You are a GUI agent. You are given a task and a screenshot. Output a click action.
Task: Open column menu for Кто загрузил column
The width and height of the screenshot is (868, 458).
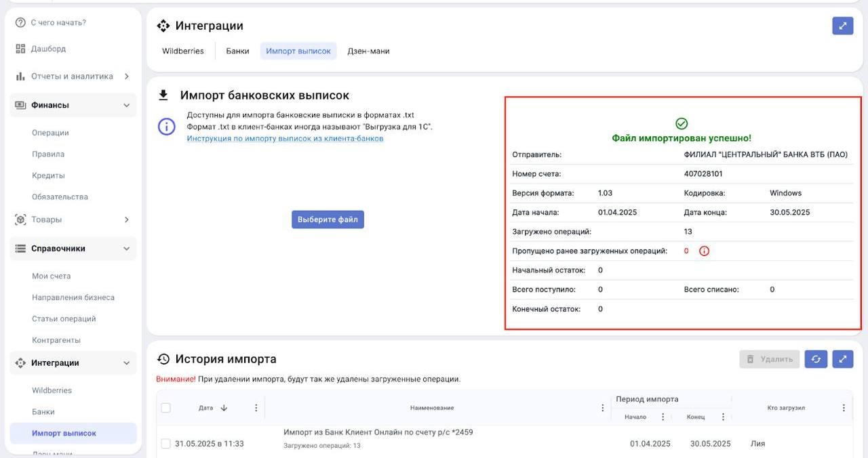click(844, 408)
